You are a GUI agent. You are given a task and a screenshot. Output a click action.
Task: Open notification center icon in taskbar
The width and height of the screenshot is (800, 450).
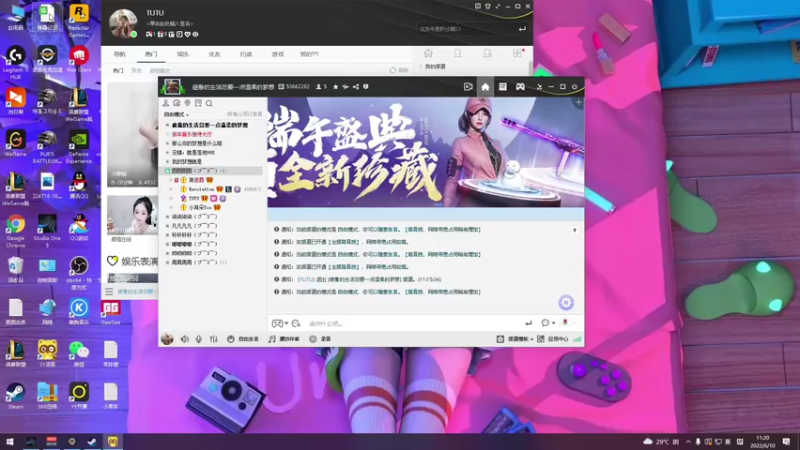(x=786, y=441)
